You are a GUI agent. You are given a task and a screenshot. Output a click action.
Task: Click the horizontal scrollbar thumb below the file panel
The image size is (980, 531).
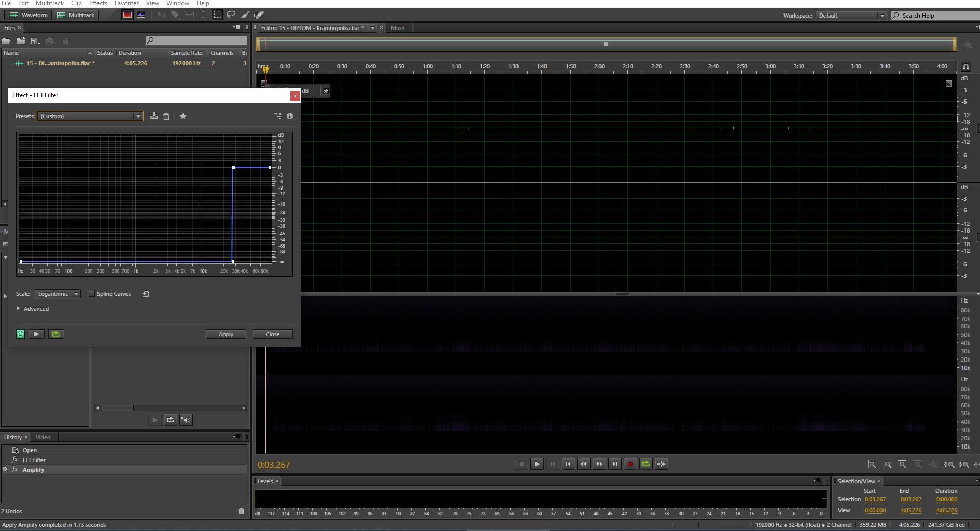[x=118, y=408]
